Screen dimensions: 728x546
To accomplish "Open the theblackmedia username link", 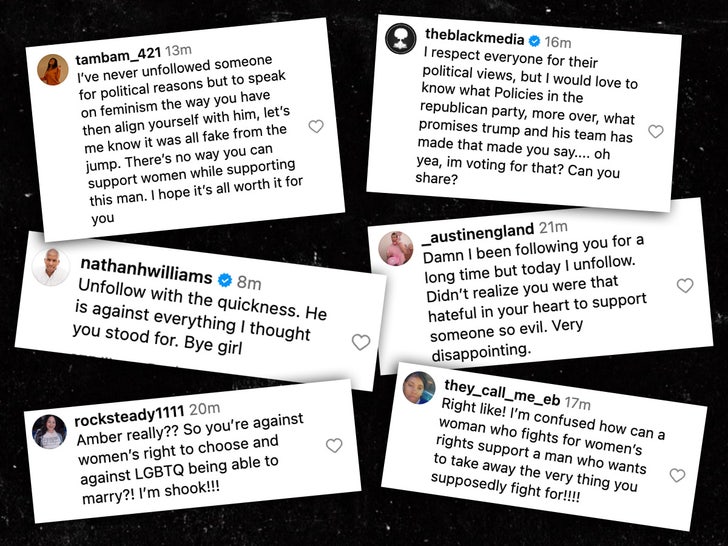I will click(x=475, y=36).
